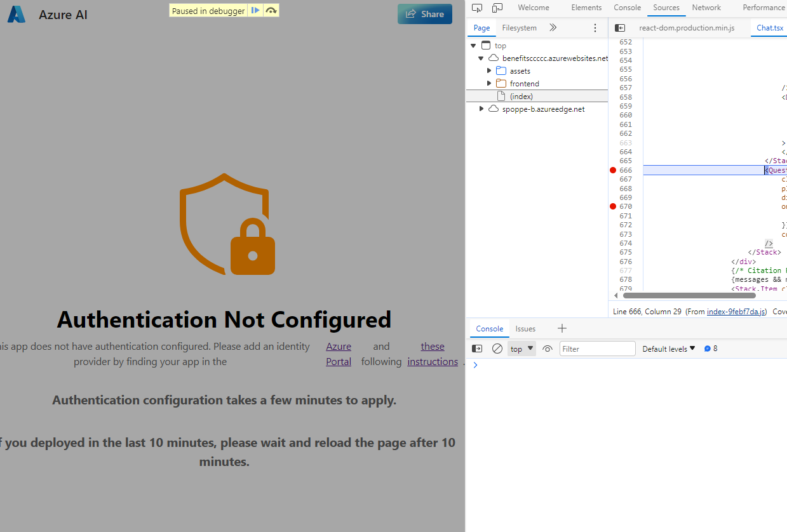This screenshot has height=532, width=787.
Task: Click the assets folder icon
Action: click(x=501, y=71)
